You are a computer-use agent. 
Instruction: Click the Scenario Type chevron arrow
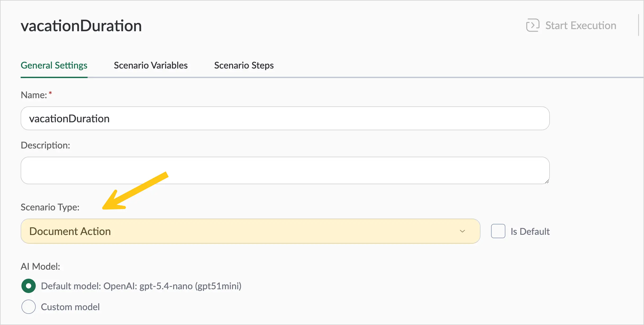pos(462,231)
